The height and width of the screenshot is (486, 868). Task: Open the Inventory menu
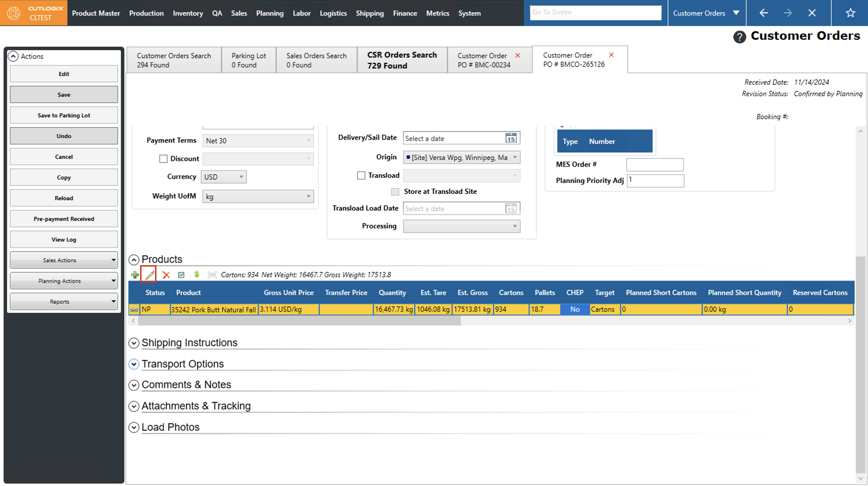188,13
